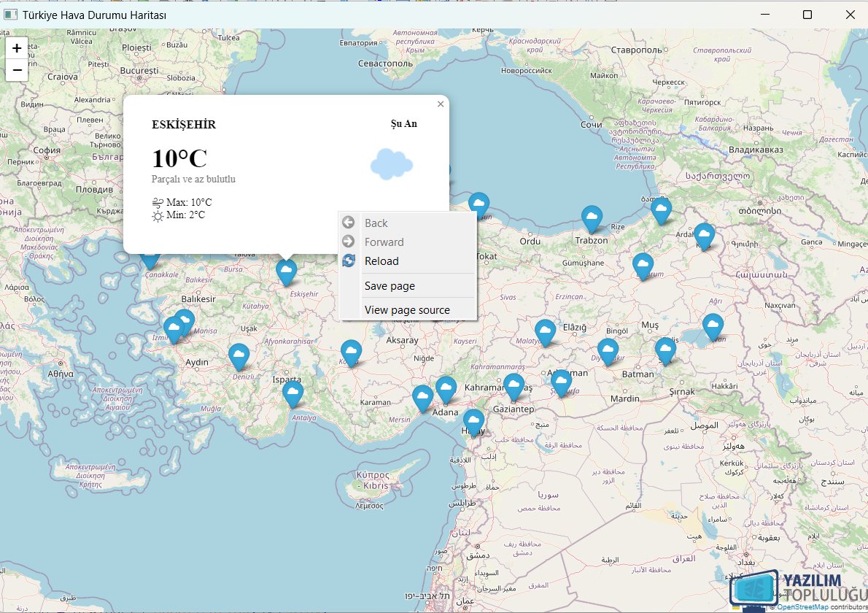The image size is (868, 613).
Task: Open the Denizli weather marker
Action: point(239,357)
